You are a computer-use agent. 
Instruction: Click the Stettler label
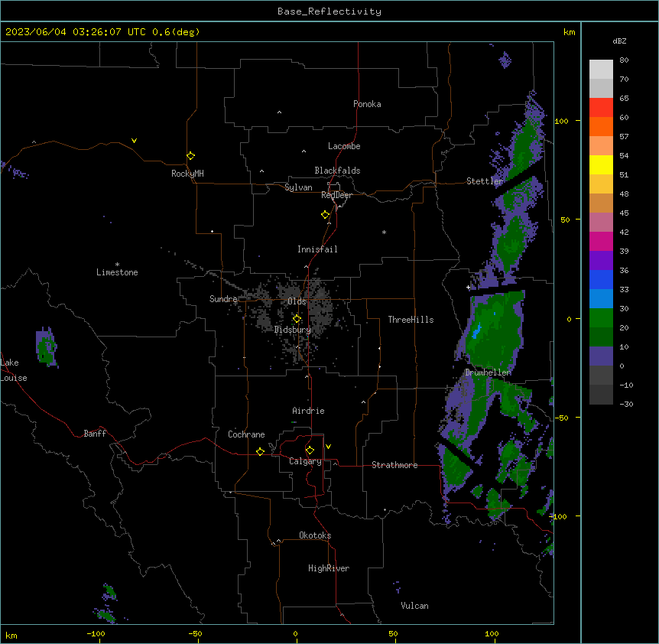[x=485, y=181]
